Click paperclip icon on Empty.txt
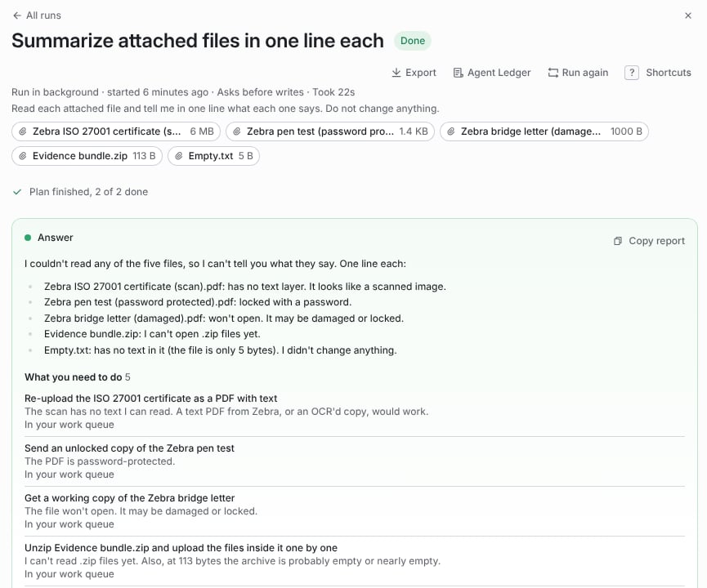Viewport: 707px width, 588px height. (x=178, y=156)
